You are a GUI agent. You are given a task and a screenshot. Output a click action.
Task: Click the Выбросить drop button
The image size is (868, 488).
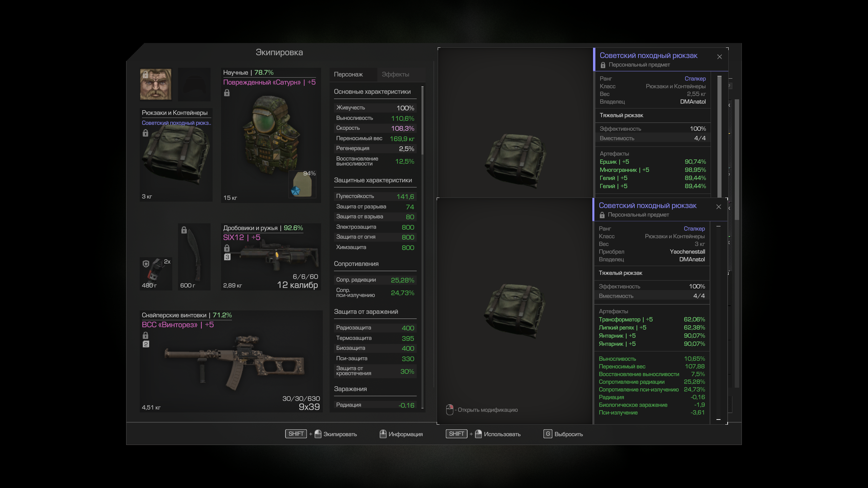point(563,434)
